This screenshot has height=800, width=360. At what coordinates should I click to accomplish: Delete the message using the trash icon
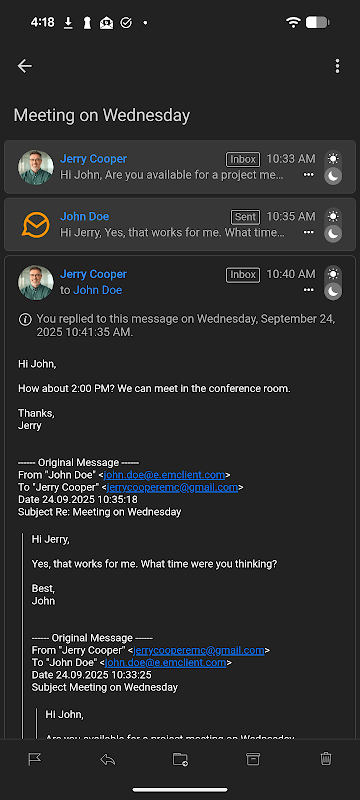pos(326,759)
